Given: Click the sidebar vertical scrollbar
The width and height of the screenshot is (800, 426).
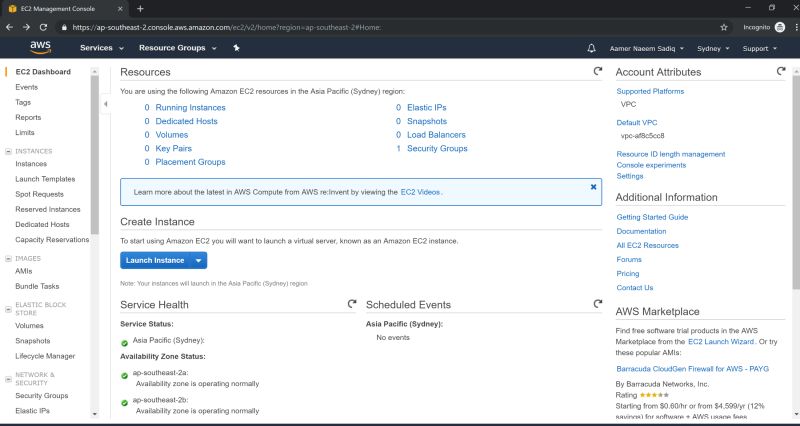Looking at the screenshot, I should (94, 153).
